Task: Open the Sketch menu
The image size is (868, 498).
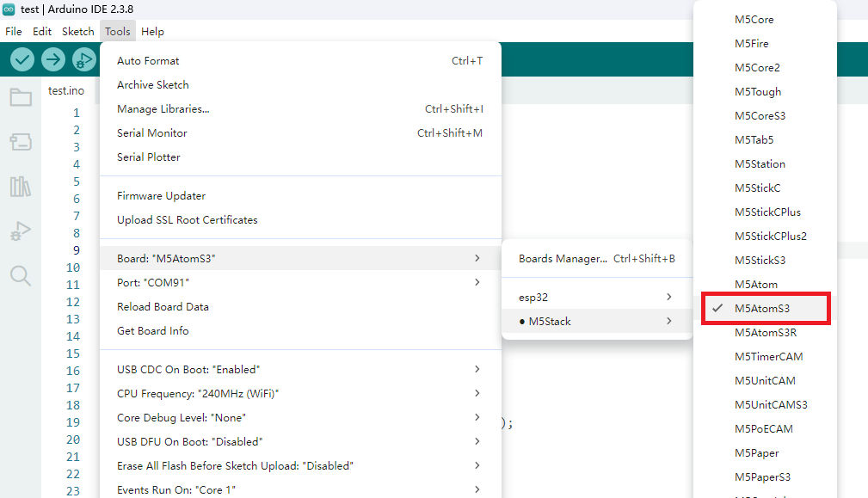Action: (77, 31)
